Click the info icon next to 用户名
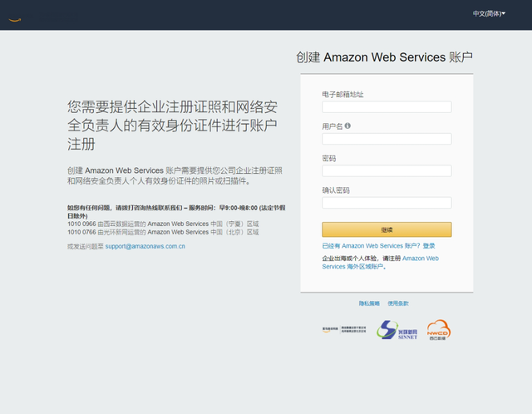This screenshot has height=414, width=532. pos(347,126)
